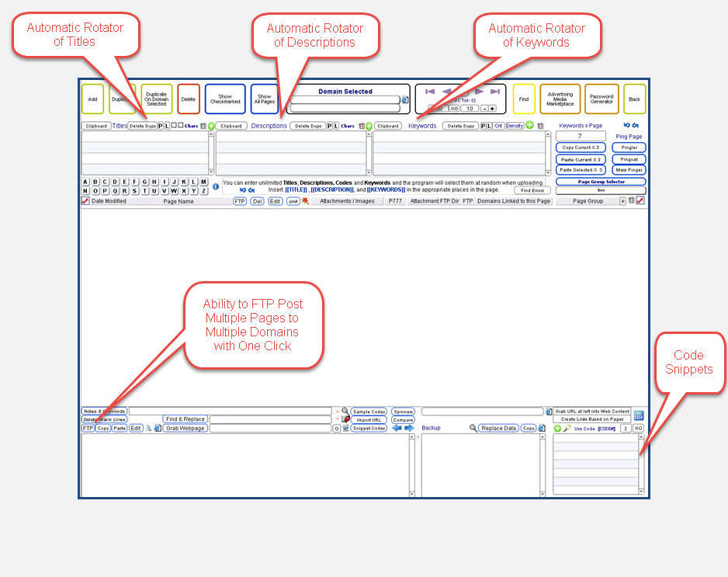This screenshot has width=728, height=577.
Task: Click the blue info icon beside letter buttons
Action: [216, 186]
